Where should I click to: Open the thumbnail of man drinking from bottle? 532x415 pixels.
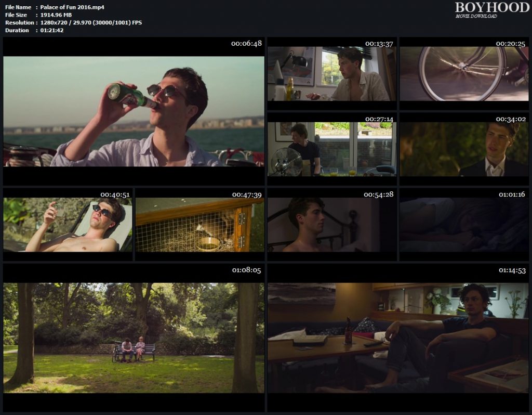tap(134, 111)
